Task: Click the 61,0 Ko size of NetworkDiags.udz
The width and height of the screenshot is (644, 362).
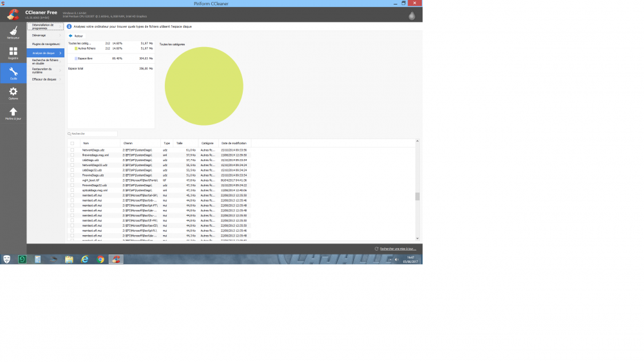Action: coord(191,150)
